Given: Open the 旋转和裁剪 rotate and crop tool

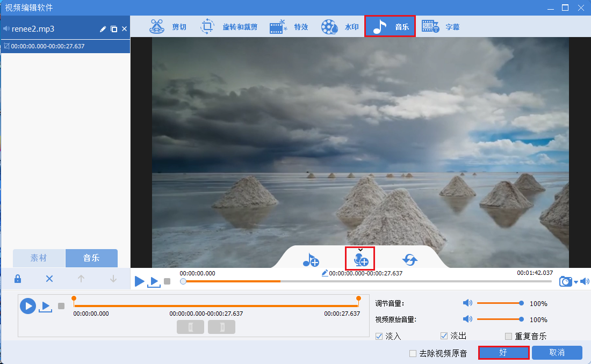Looking at the screenshot, I should click(x=228, y=27).
